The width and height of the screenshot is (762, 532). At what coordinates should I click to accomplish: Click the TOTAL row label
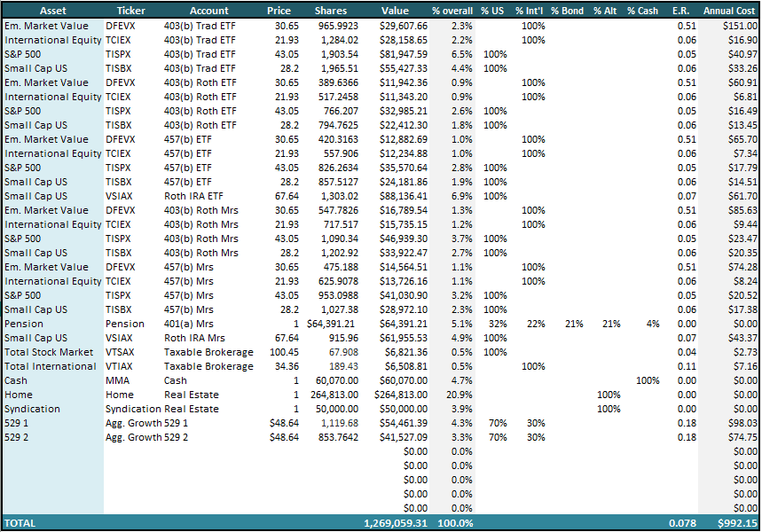tap(20, 523)
